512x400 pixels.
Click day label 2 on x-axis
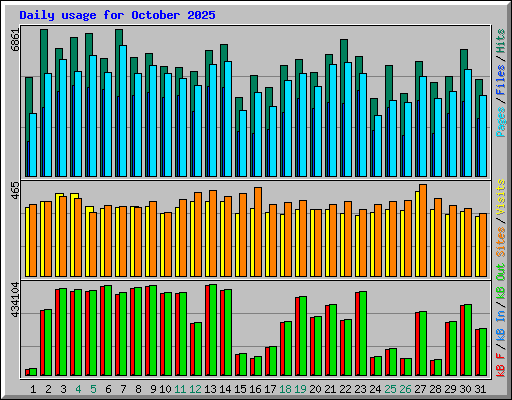[x=49, y=389]
